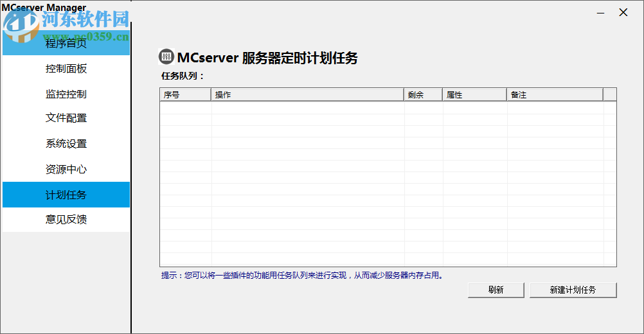Click the 备注 column header
Image resolution: width=644 pixels, height=334 pixels.
tap(555, 95)
